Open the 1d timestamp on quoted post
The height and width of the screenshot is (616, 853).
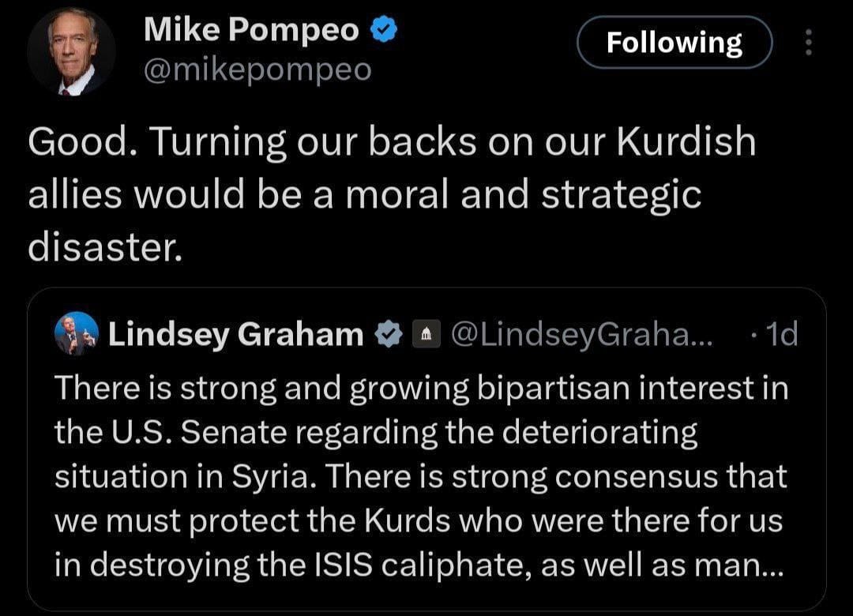pyautogui.click(x=776, y=336)
